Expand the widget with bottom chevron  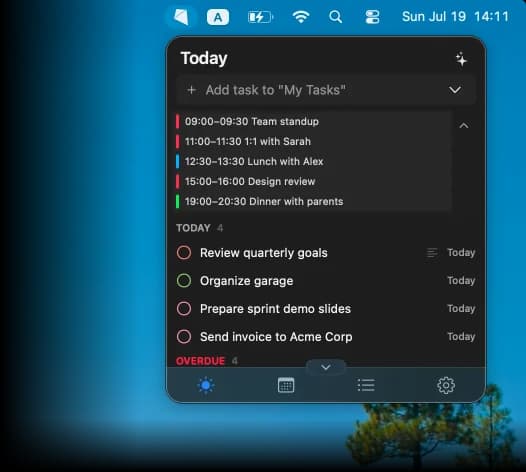(x=325, y=367)
